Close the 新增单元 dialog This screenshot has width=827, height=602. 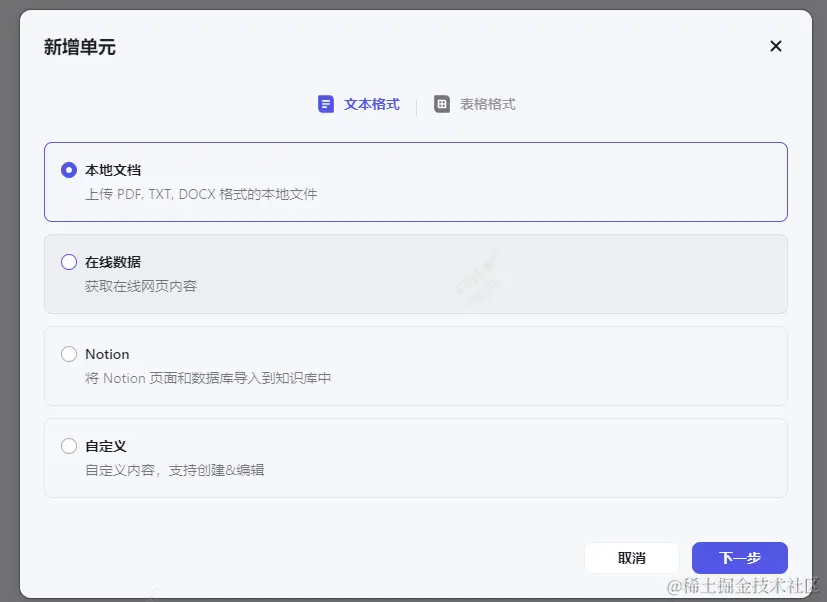point(775,46)
